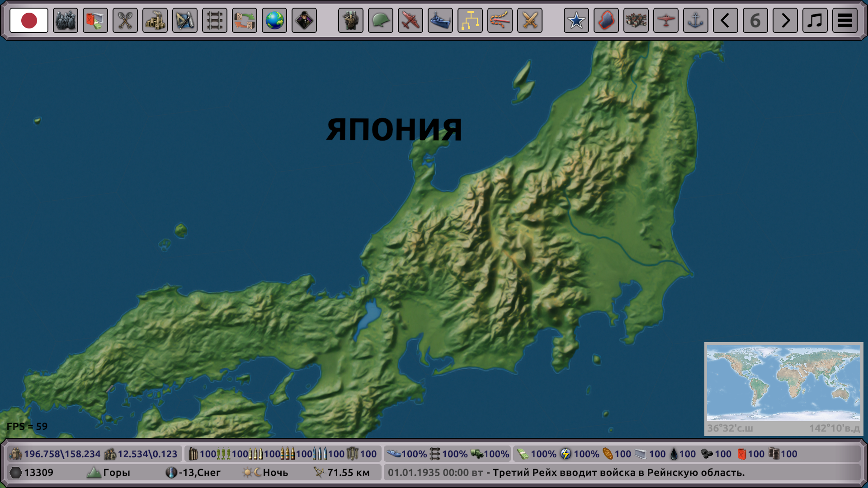Click the Japan flag button
The height and width of the screenshot is (488, 868).
click(x=29, y=20)
